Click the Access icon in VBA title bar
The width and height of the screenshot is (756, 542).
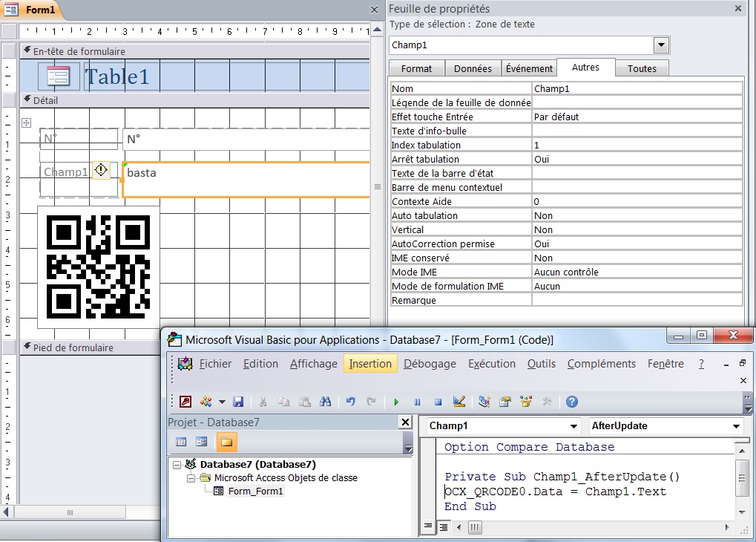coord(174,340)
